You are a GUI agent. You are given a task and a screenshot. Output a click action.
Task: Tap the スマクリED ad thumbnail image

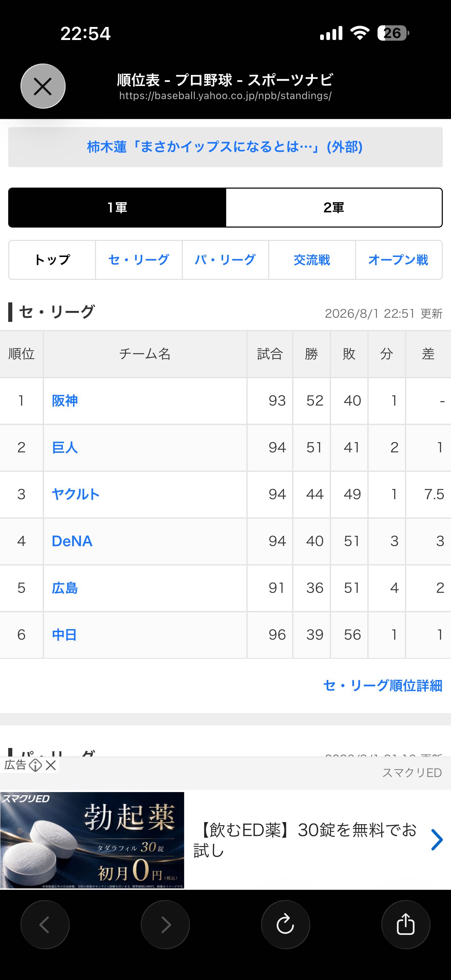92,840
